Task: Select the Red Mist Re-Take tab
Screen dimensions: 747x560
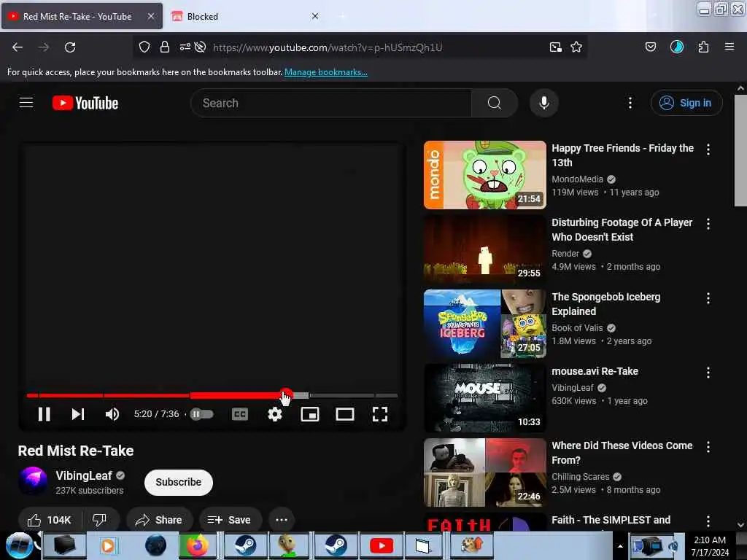Action: [82, 16]
